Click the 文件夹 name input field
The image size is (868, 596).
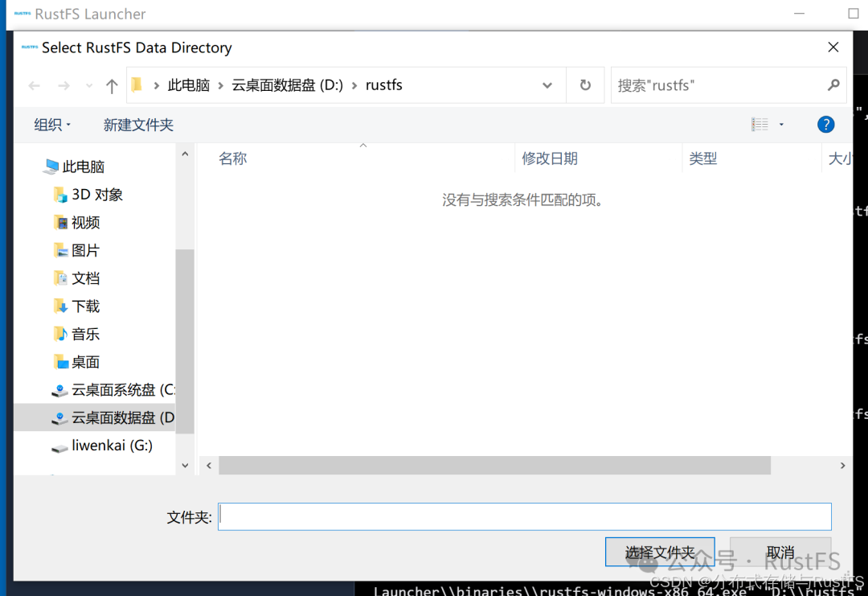[524, 517]
